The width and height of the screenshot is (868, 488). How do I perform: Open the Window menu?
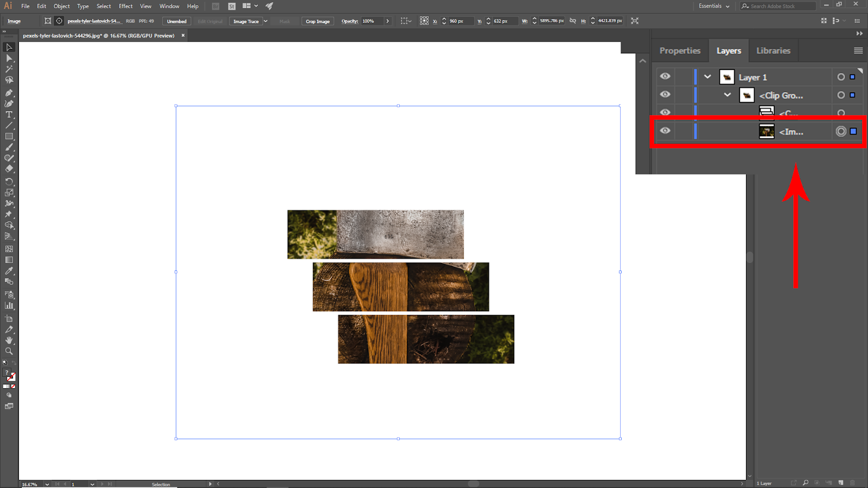pos(169,6)
